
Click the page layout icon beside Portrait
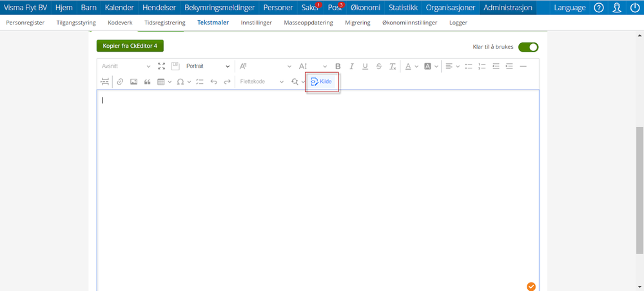175,66
